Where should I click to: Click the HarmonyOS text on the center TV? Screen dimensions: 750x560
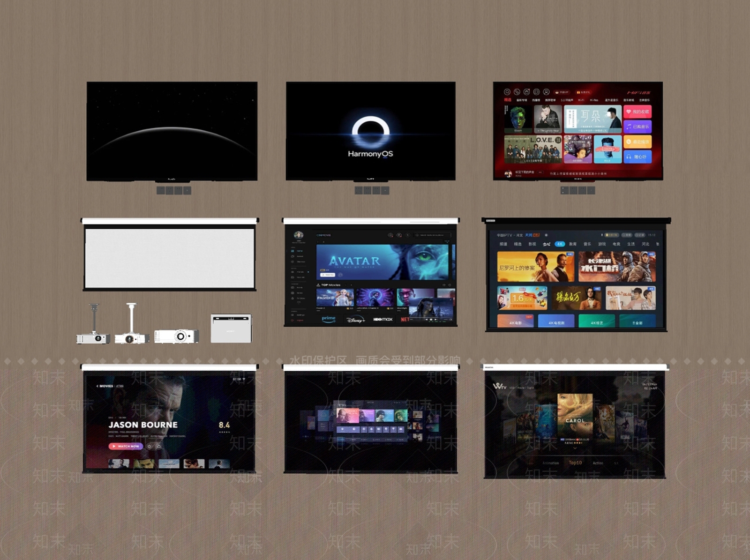coord(370,154)
